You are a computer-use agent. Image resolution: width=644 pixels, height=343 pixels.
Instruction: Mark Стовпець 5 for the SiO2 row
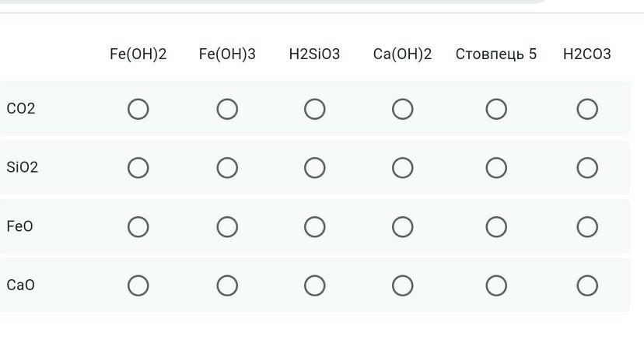pos(496,168)
